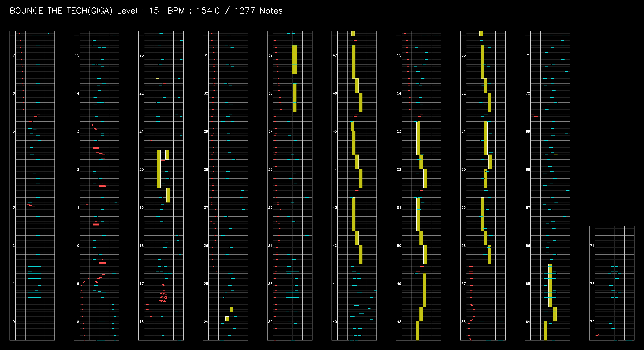
Task: Select measure number 64 label
Action: click(x=528, y=322)
